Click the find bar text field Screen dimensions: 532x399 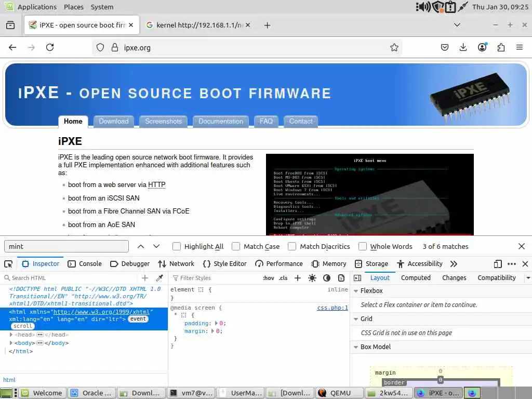pyautogui.click(x=66, y=246)
